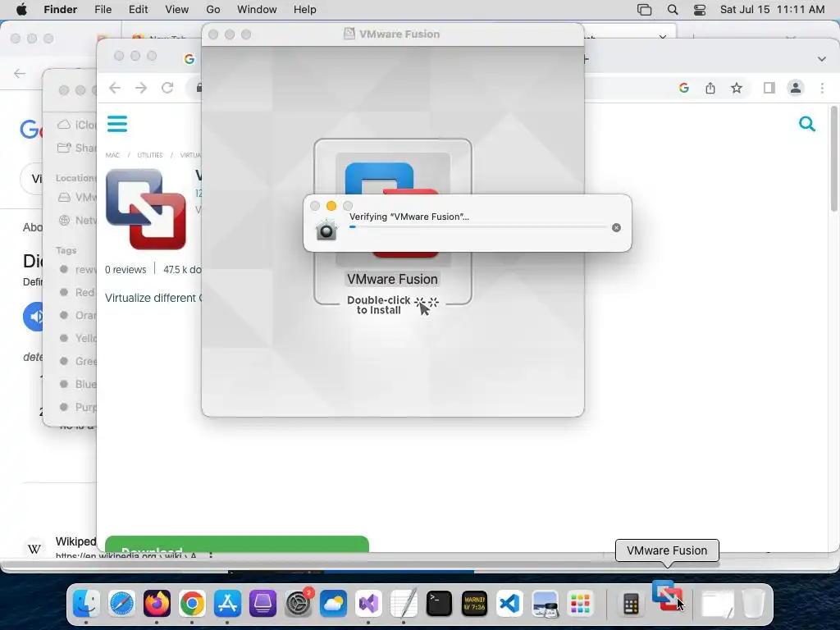Click VMware Fusion icon in Dock

coord(667,596)
